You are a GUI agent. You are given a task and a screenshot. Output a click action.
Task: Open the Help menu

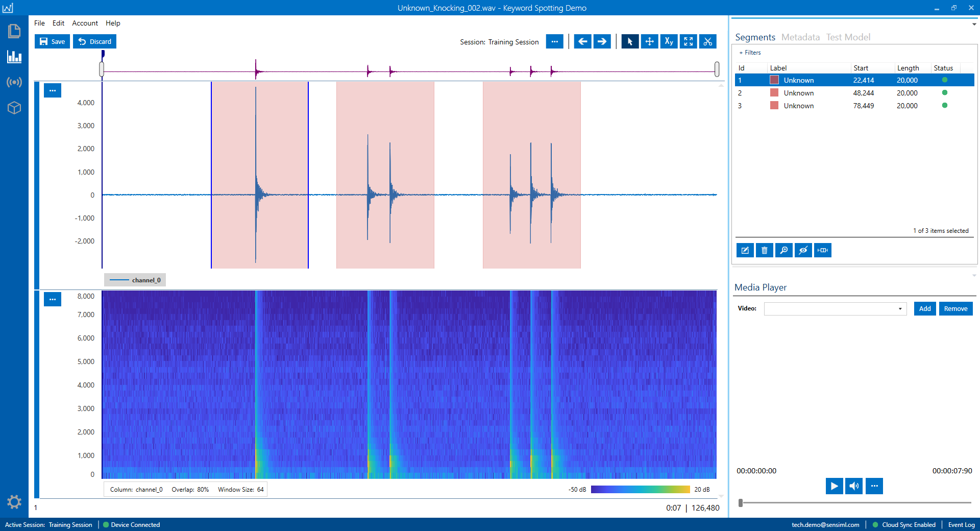[x=113, y=23]
